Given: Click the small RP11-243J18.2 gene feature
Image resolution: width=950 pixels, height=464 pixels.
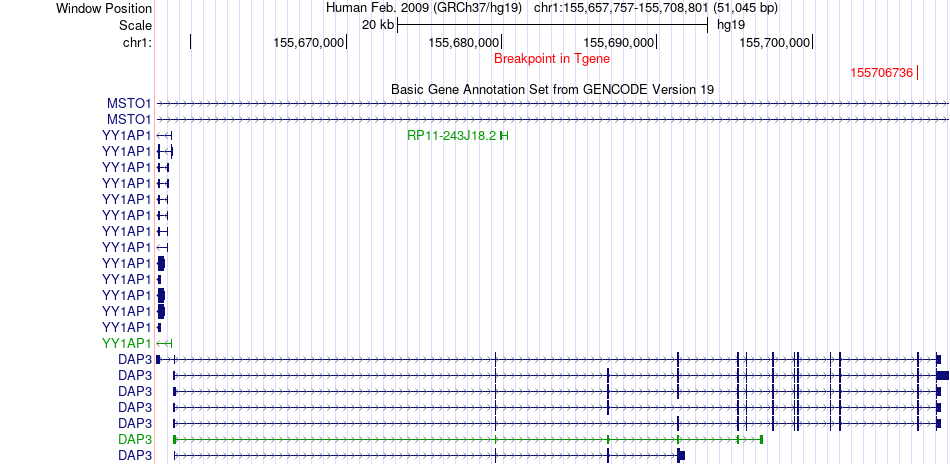Looking at the screenshot, I should coord(504,135).
